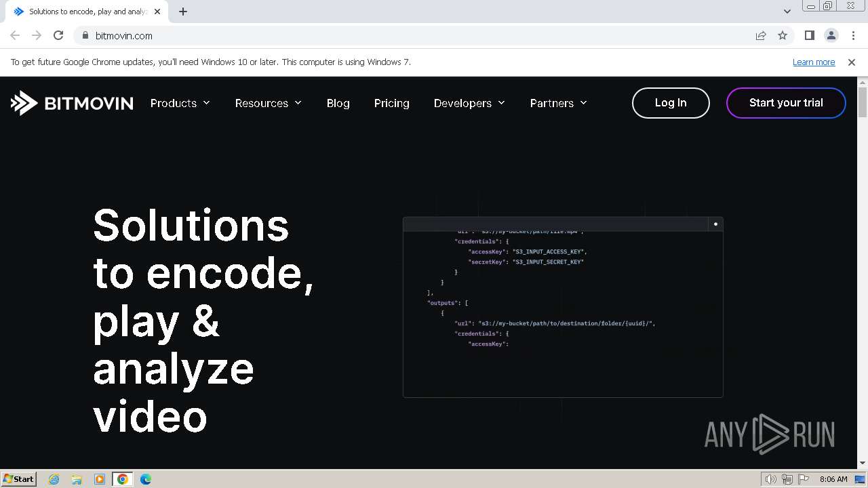
Task: Click the Log In button
Action: (x=671, y=103)
